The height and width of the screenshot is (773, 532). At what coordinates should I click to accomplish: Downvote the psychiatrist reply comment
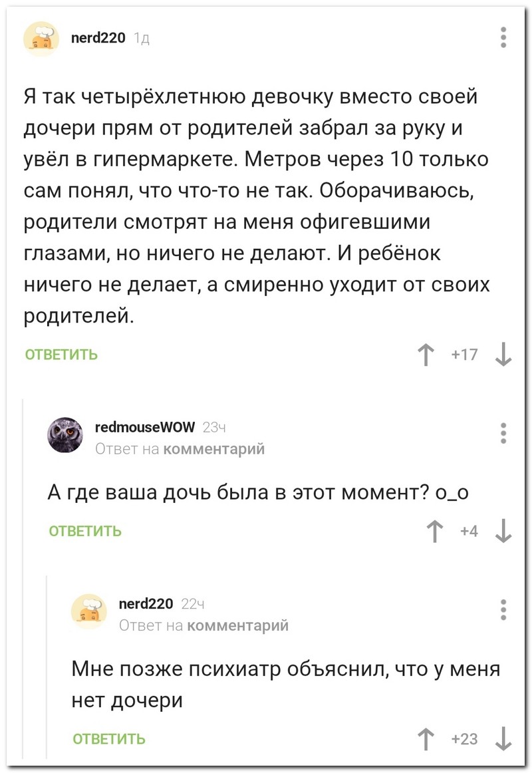point(503,739)
